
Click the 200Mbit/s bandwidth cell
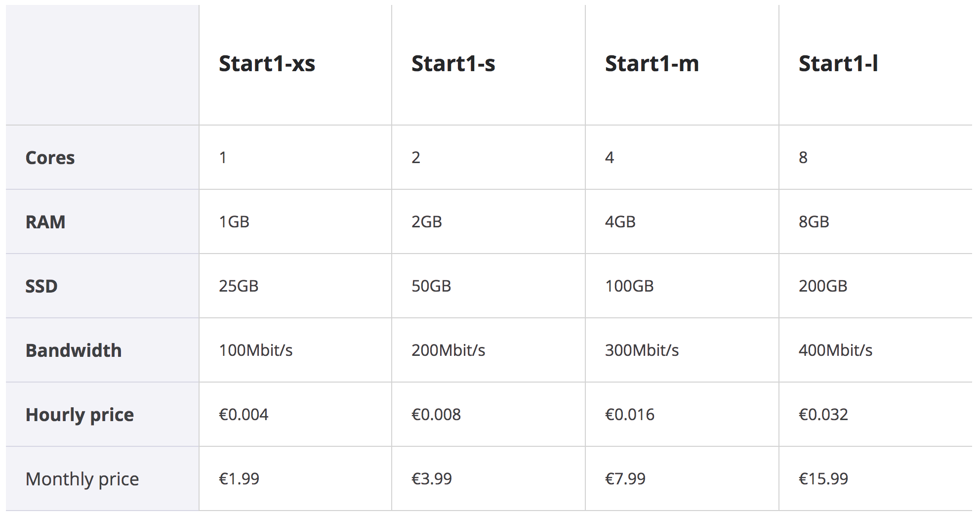pos(448,350)
